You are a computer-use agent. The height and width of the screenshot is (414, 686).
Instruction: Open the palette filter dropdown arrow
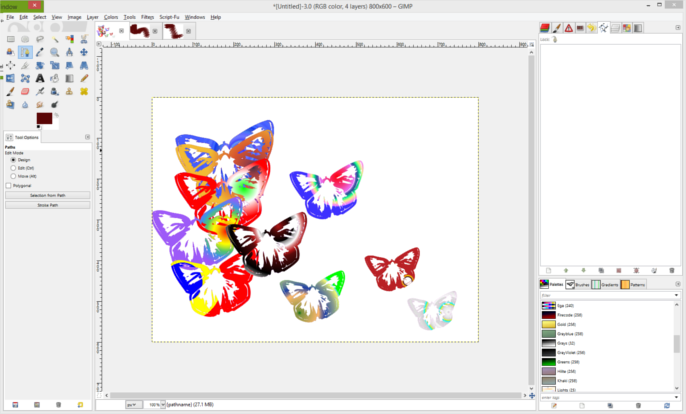(x=676, y=295)
